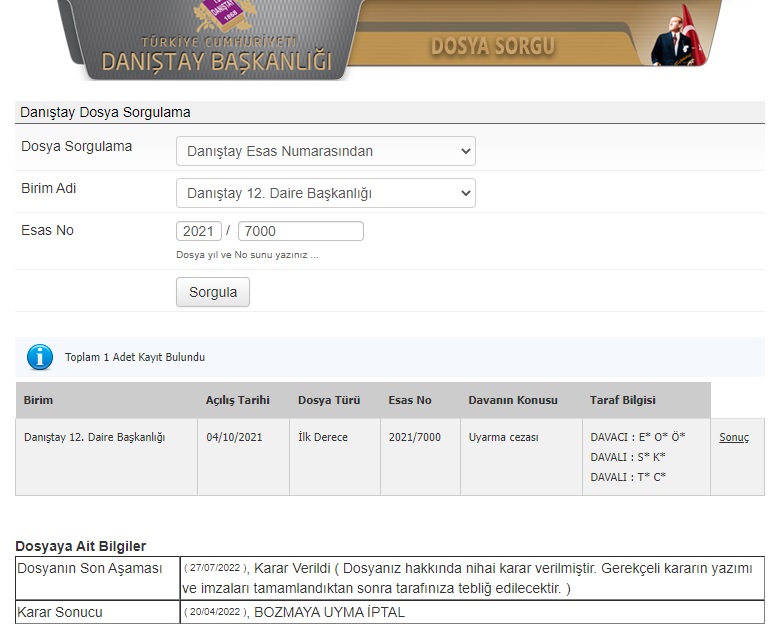Click the Uyarma cezası case subject cell

503,438
